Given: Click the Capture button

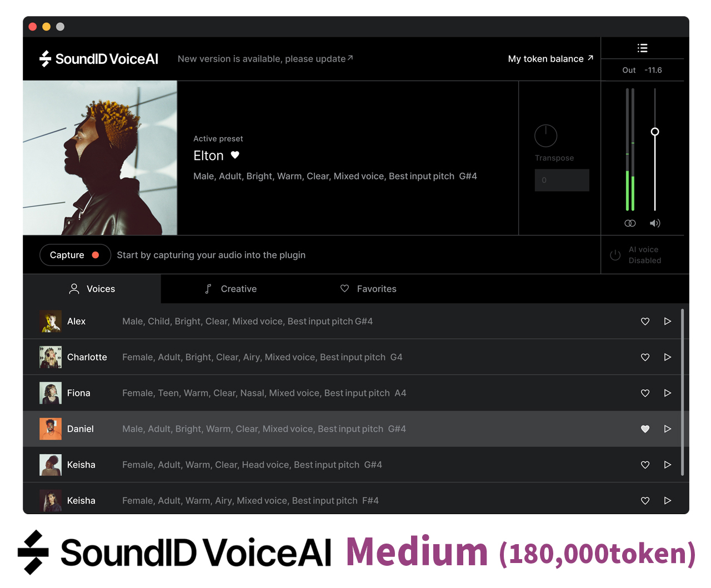Looking at the screenshot, I should (x=75, y=255).
